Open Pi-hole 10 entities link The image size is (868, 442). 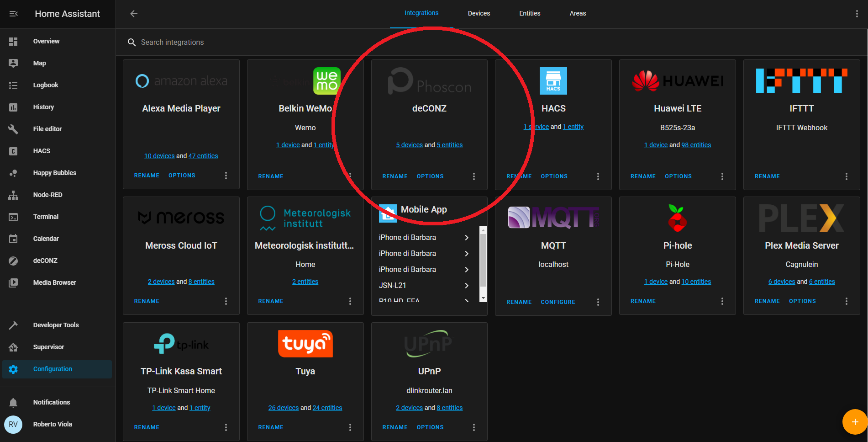(x=696, y=282)
